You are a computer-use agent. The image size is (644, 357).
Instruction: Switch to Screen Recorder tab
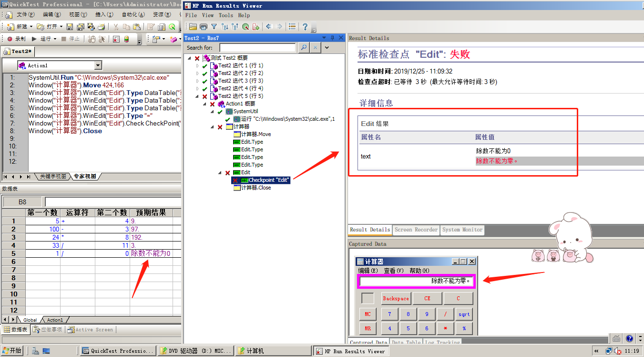coord(416,230)
